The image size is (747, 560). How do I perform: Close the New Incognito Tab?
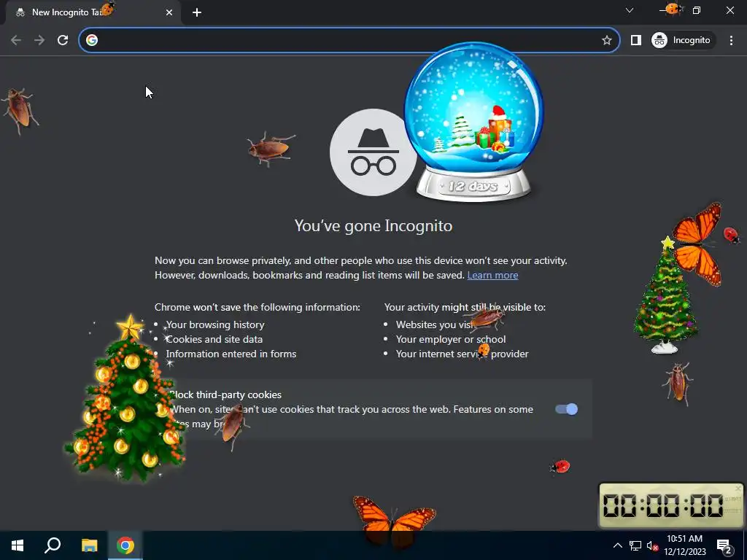pyautogui.click(x=169, y=12)
